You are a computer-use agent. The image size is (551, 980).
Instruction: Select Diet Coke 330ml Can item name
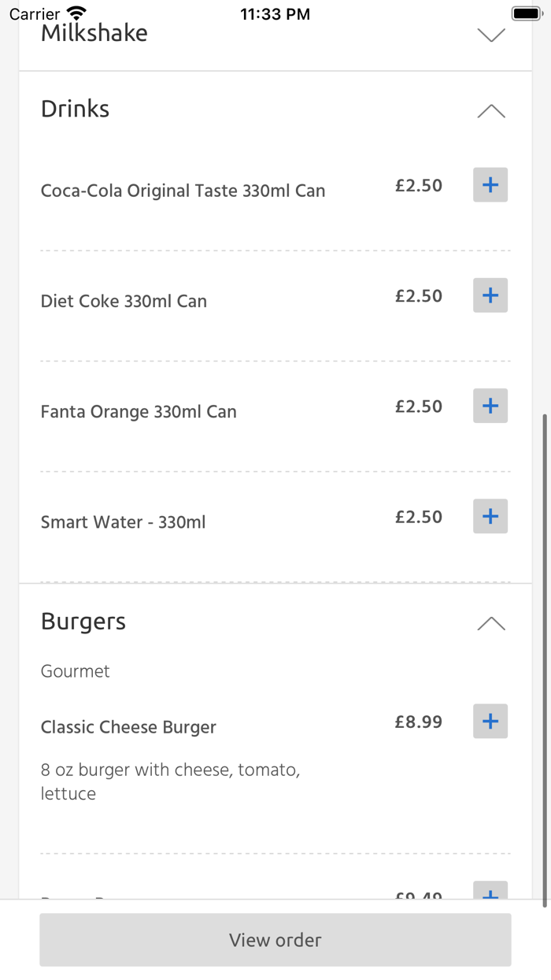click(x=124, y=300)
